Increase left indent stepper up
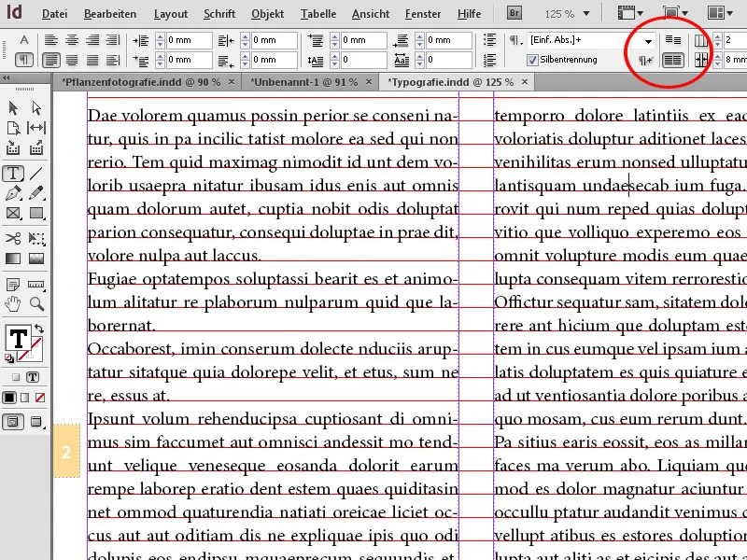 point(160,36)
